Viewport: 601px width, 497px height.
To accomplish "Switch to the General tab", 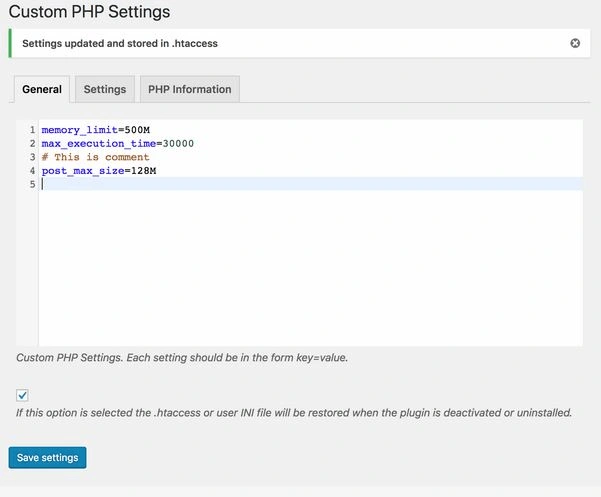I will (42, 89).
